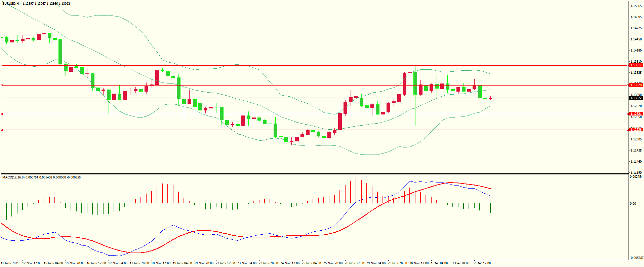644x267 pixels.
Task: Select the red 1.12236 price level tag
Action: [636, 130]
